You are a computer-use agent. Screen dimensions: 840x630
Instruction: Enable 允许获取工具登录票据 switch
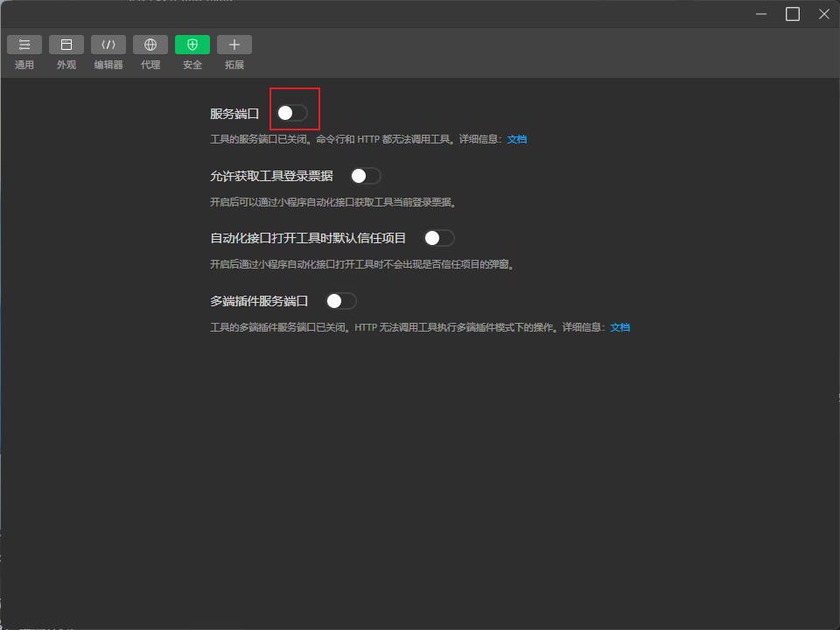366,176
